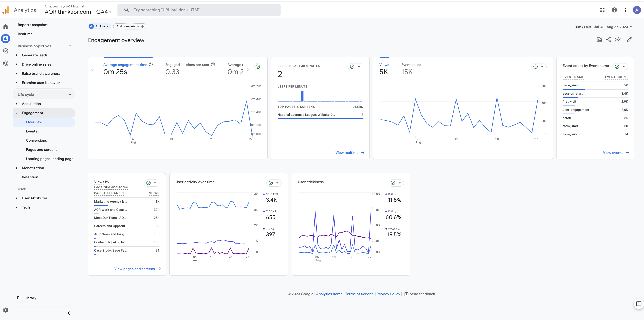
Task: Open data quality dropdown in Event count by Event name
Action: pos(620,67)
